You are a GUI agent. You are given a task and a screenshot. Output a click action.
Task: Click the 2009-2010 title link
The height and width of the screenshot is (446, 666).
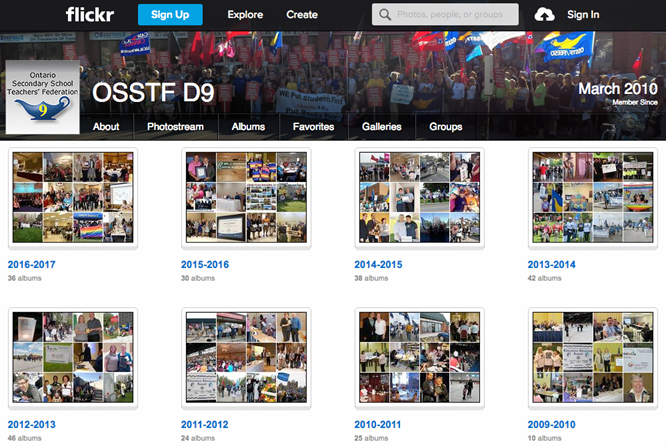[551, 425]
